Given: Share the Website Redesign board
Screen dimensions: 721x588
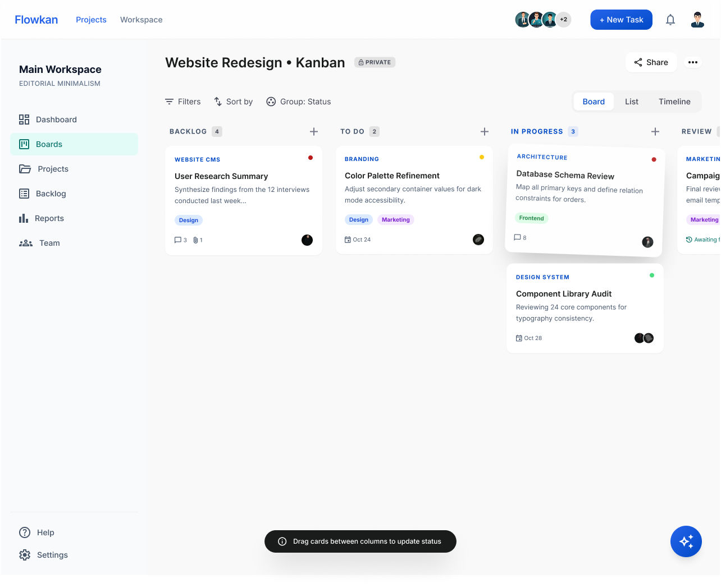Looking at the screenshot, I should tap(651, 62).
